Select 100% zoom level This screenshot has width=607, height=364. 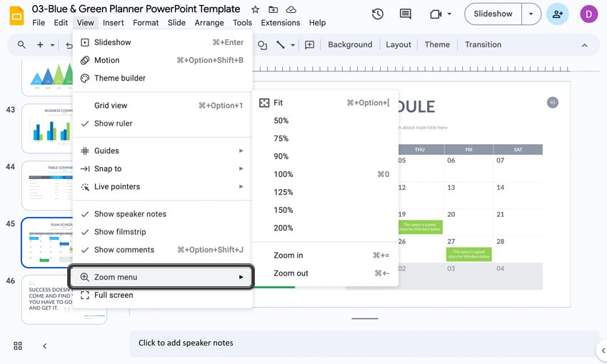[x=284, y=174]
